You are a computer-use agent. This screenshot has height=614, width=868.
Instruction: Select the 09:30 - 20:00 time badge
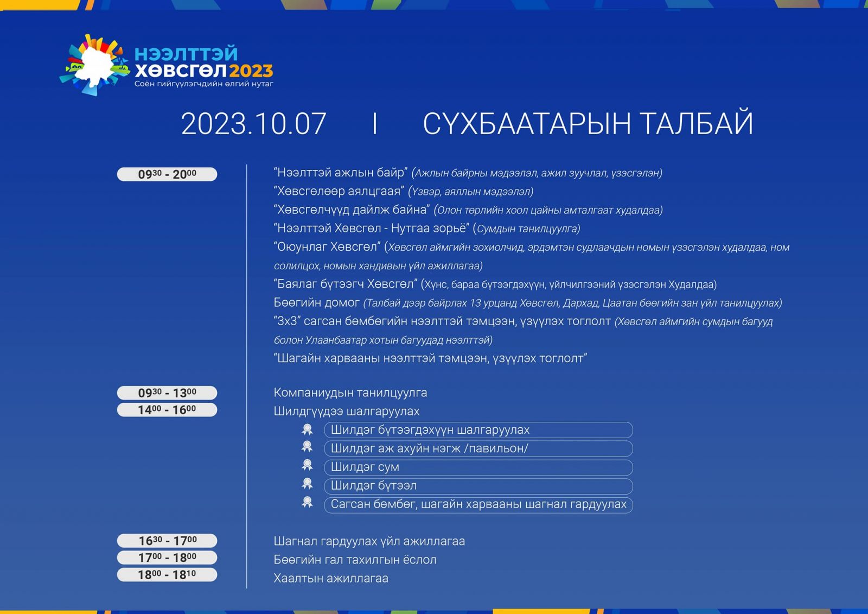click(167, 174)
